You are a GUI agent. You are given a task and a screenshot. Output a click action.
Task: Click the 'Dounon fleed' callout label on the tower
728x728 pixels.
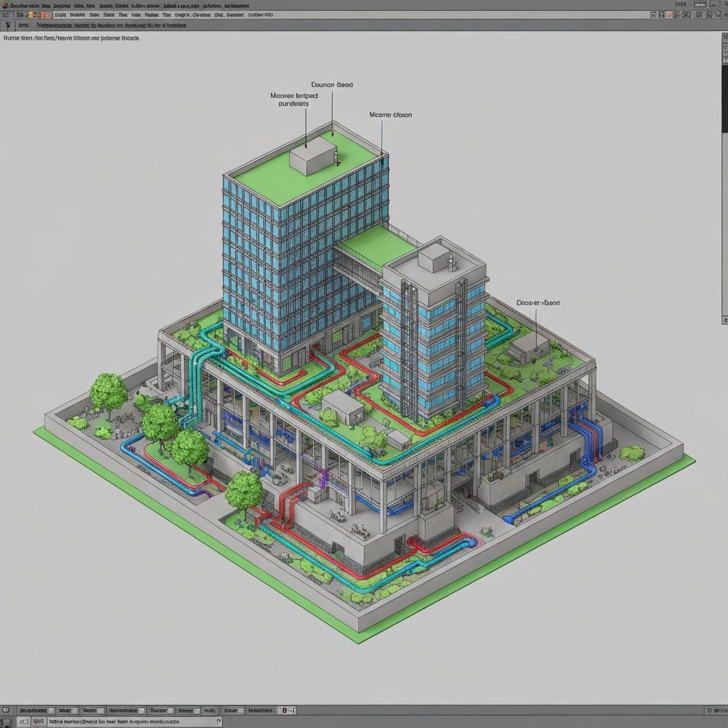click(331, 85)
